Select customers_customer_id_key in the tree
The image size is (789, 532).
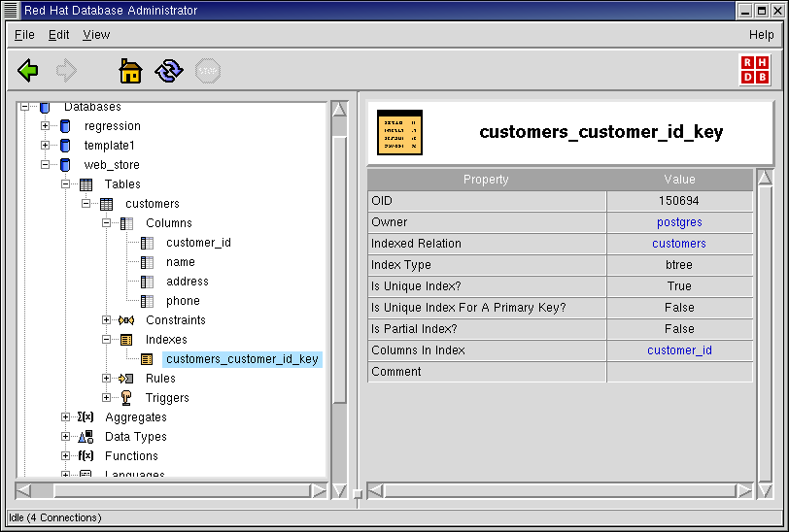pyautogui.click(x=242, y=359)
